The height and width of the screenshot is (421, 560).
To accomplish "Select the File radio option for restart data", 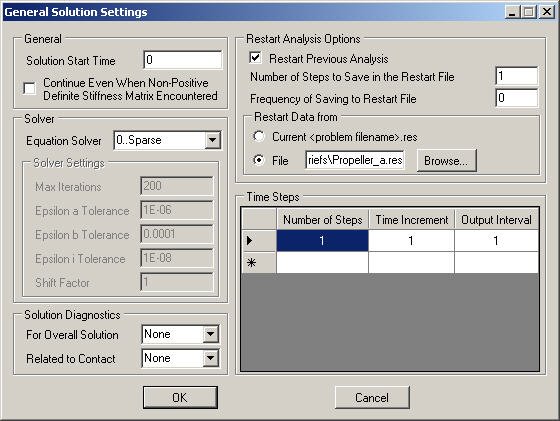I will (259, 160).
